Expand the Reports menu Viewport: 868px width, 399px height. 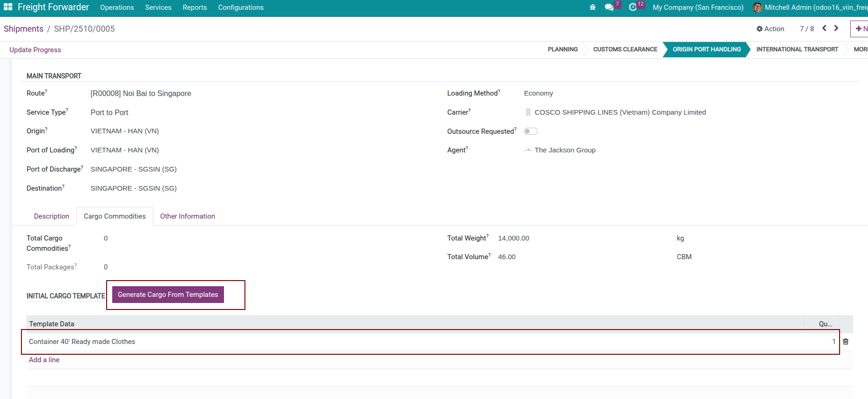click(195, 7)
